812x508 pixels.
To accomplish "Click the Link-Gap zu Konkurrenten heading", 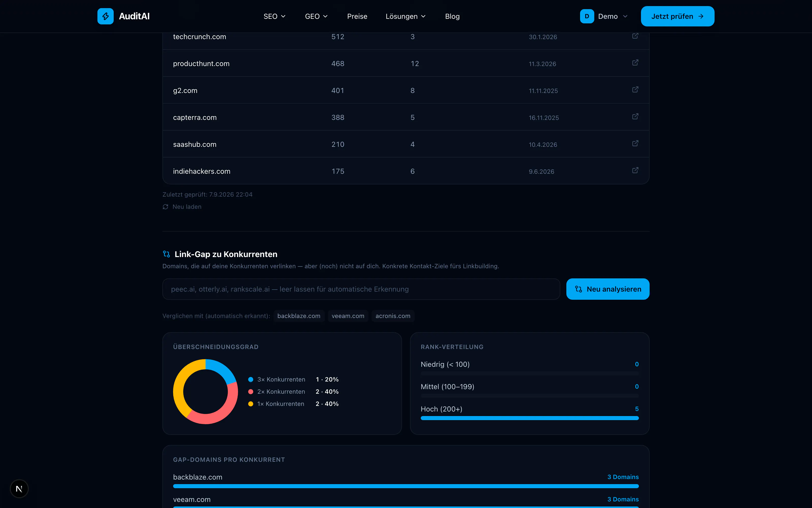I will [x=226, y=254].
